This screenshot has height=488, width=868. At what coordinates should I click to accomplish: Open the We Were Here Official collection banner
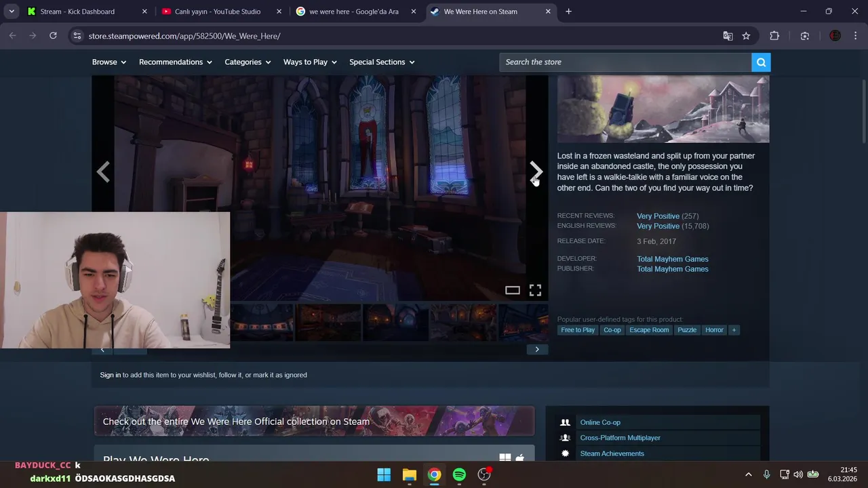coord(314,421)
